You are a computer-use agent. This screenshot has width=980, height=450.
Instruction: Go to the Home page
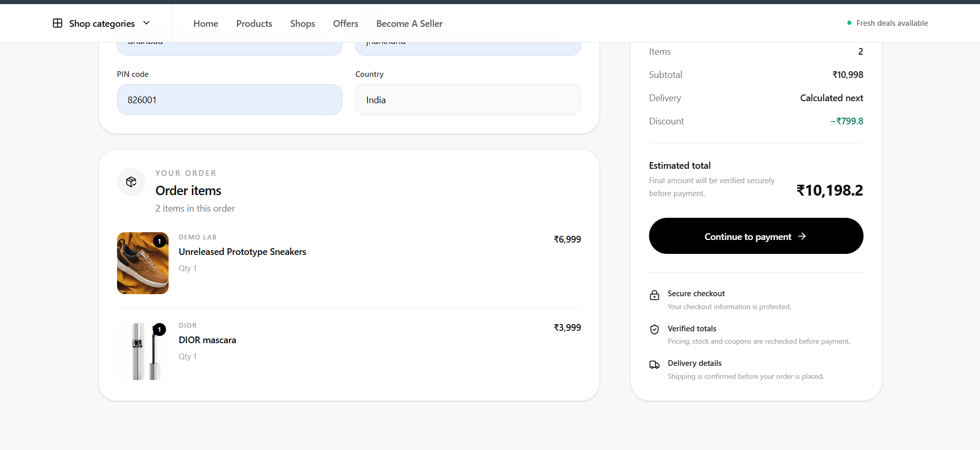point(206,23)
